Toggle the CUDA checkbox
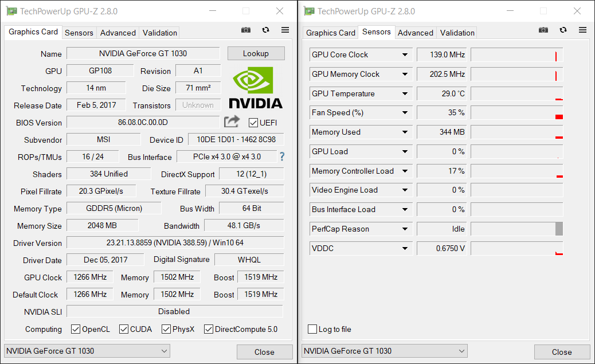 click(124, 329)
